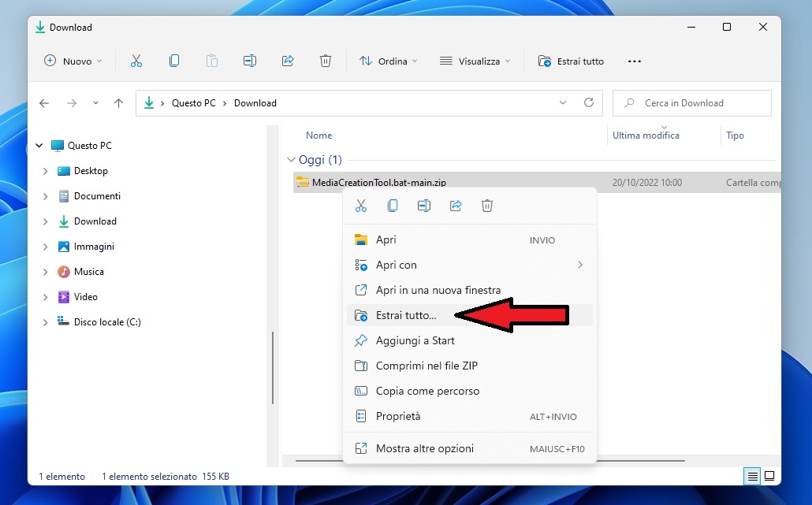Go back using the left arrow
This screenshot has height=505, width=812.
pyautogui.click(x=44, y=103)
